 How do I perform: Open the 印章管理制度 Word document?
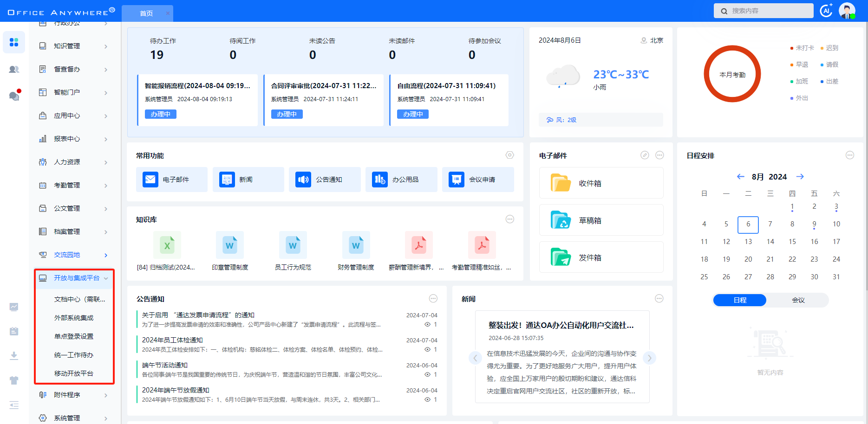pos(230,245)
